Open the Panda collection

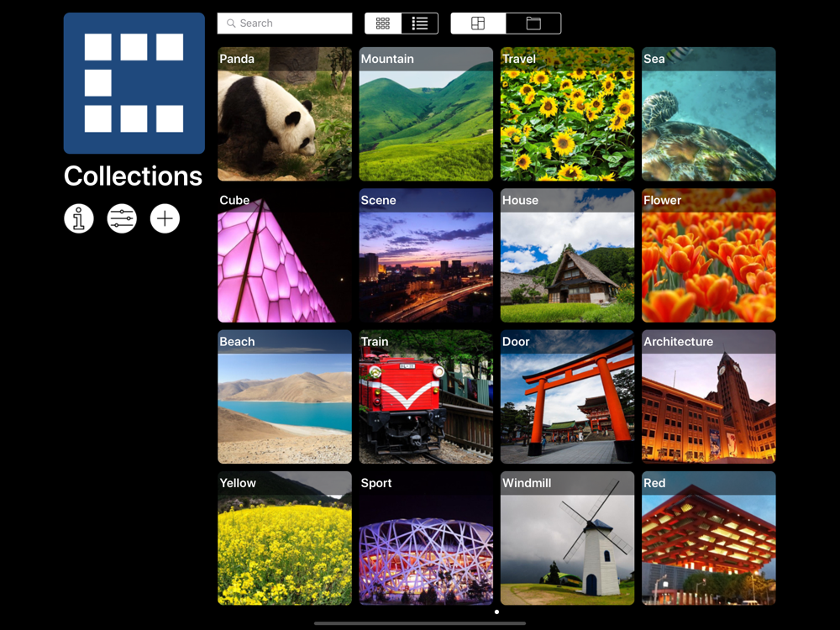tap(285, 114)
